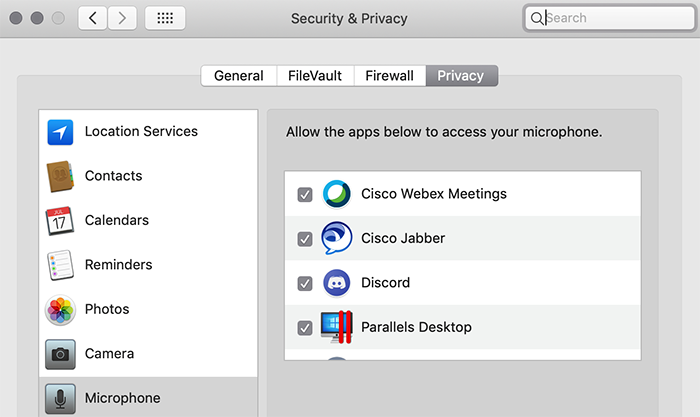Uncheck Cisco Webex Meetings microphone access
The image size is (700, 417).
[305, 195]
